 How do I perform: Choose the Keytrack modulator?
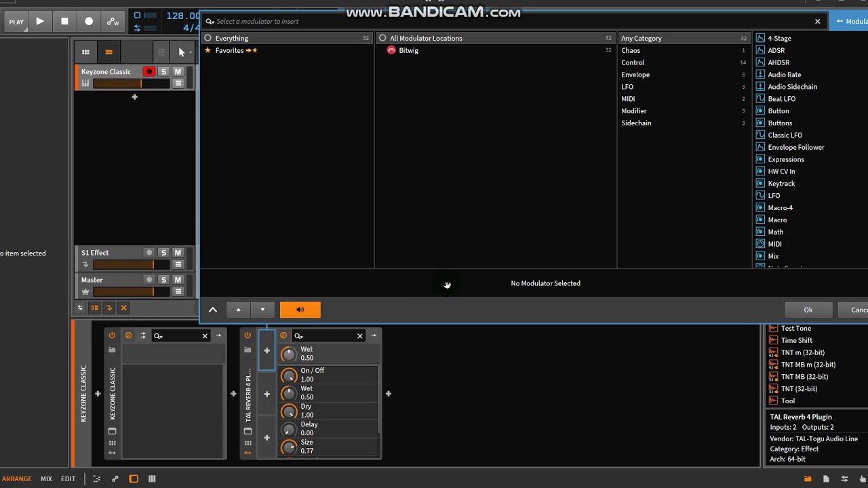[x=781, y=184]
